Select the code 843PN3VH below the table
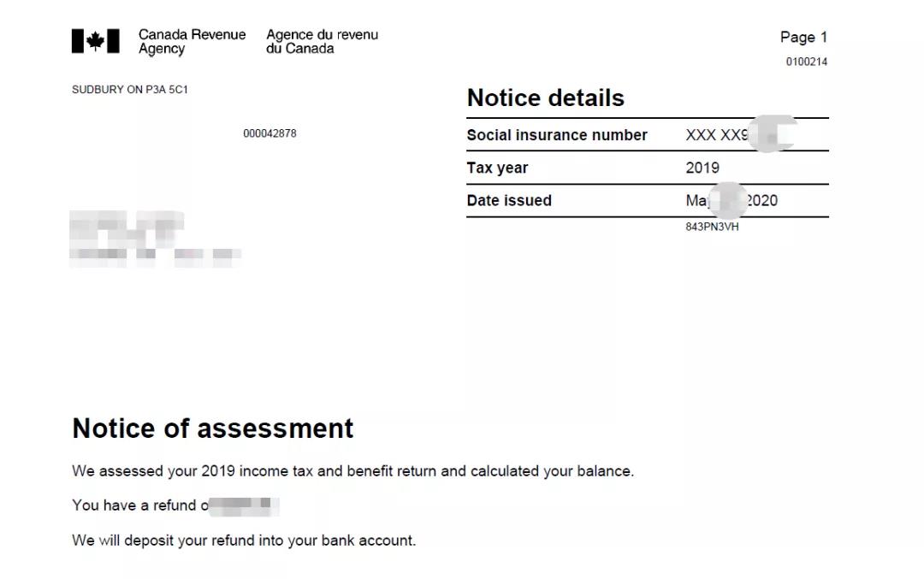 pyautogui.click(x=712, y=227)
